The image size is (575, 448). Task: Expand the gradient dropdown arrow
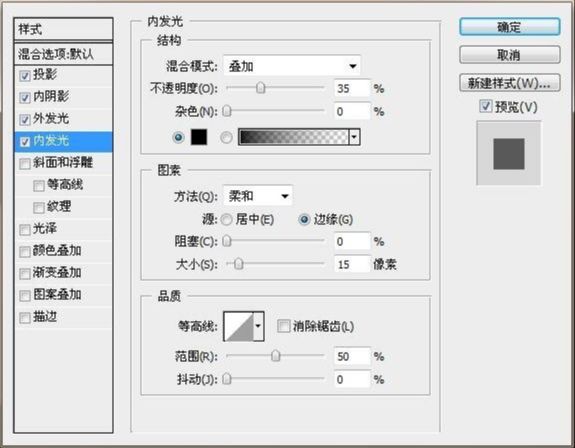355,137
